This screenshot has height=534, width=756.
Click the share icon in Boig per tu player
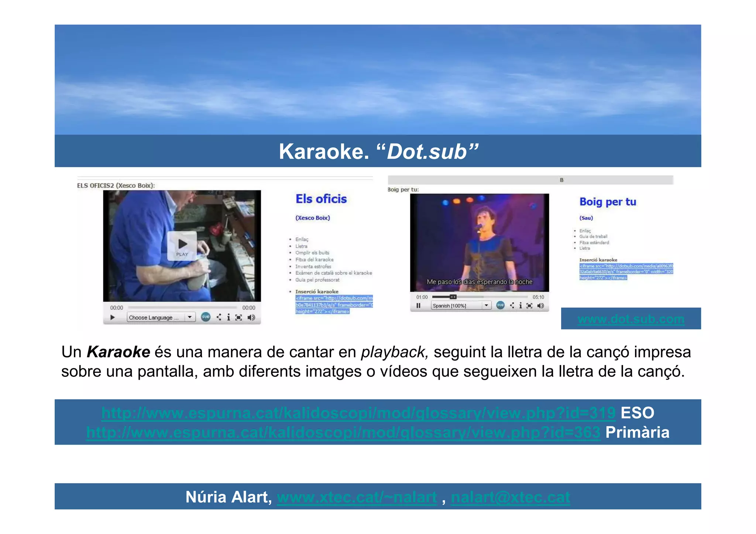(512, 306)
